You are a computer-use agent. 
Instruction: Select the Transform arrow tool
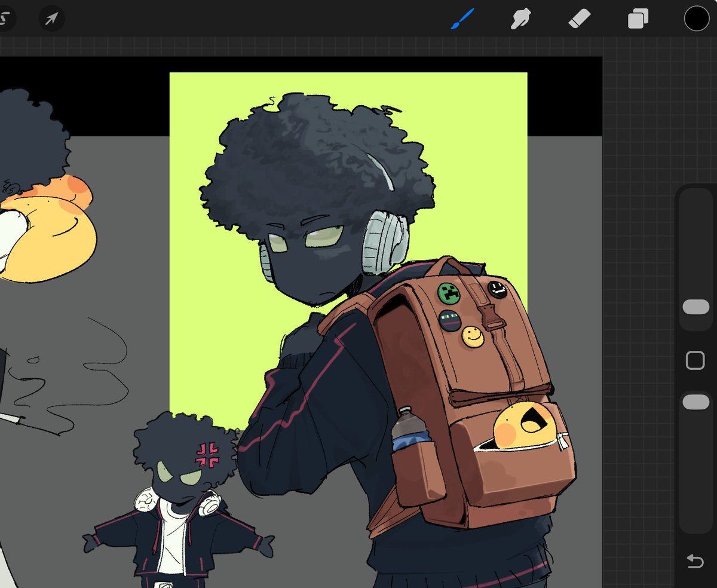click(x=52, y=19)
